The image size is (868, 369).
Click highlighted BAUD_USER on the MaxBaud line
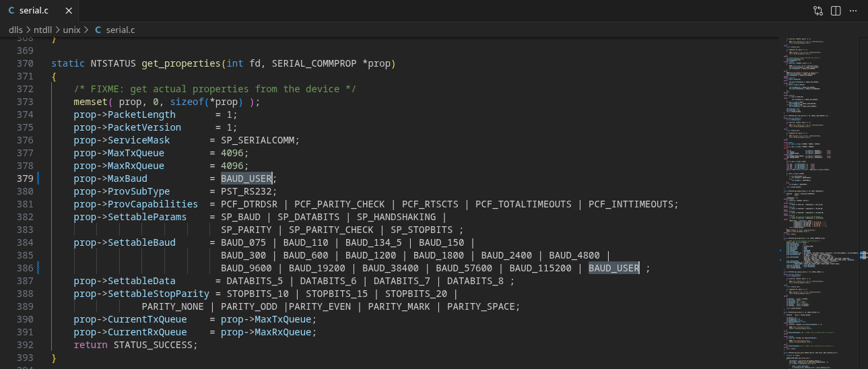pos(246,178)
